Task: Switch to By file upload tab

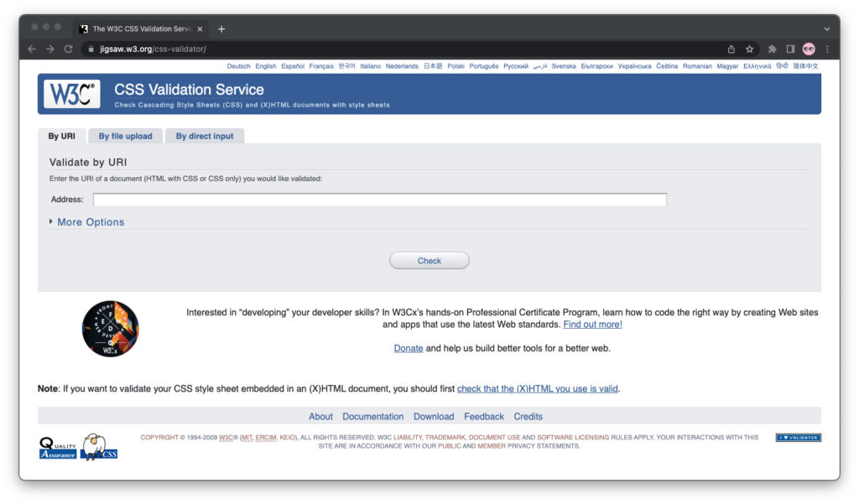Action: pyautogui.click(x=126, y=137)
